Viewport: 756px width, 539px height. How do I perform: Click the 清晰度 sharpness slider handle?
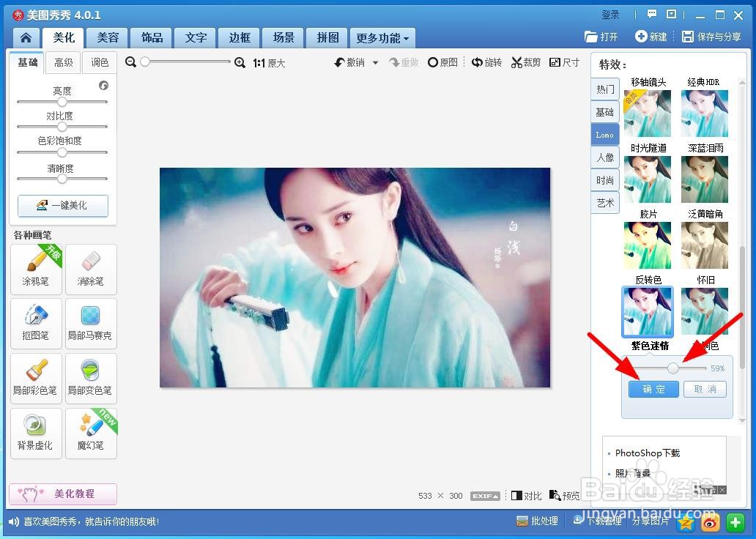62,179
